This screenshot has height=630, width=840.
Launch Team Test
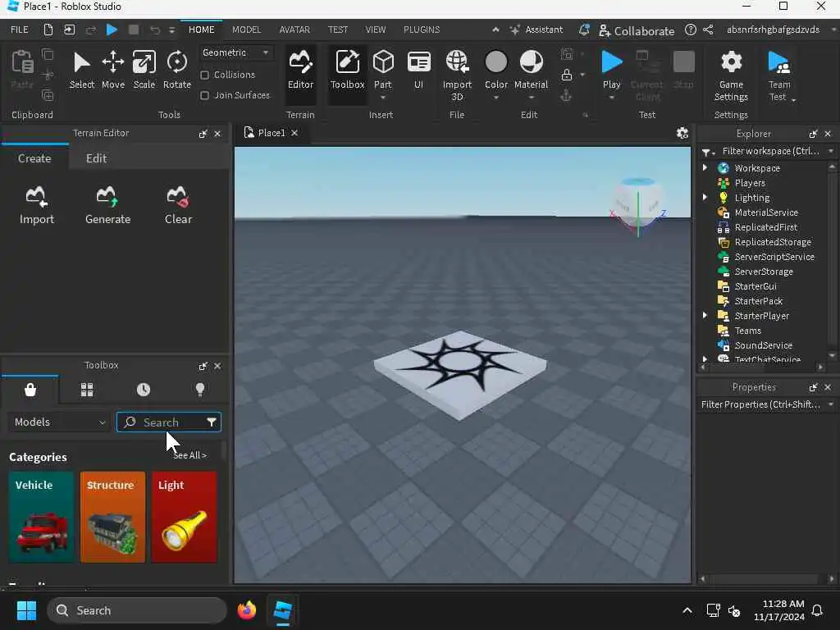pyautogui.click(x=779, y=76)
